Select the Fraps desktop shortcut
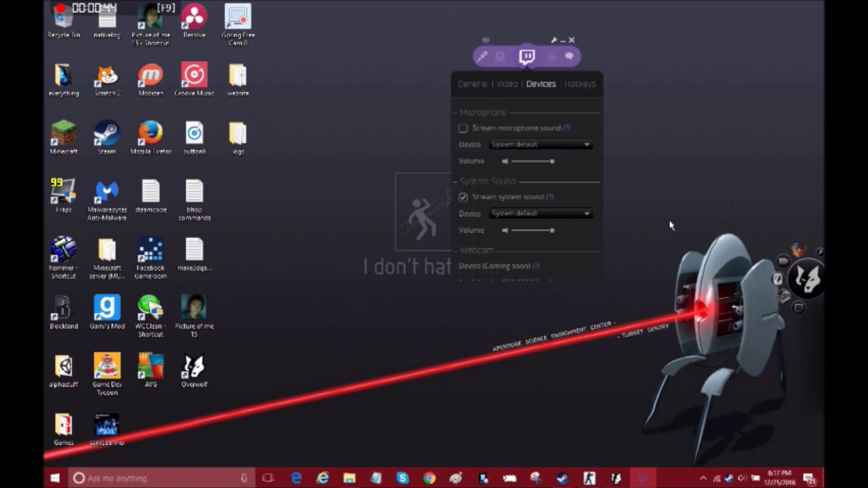 64,196
